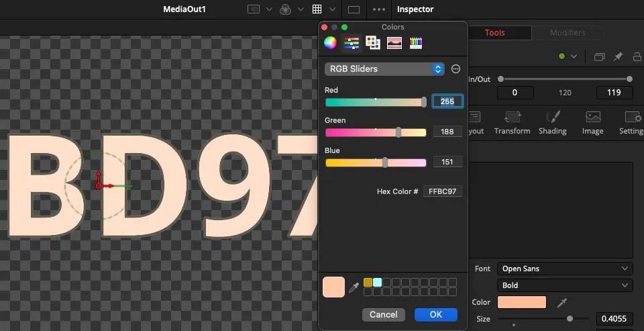Select the Tools tab

494,33
